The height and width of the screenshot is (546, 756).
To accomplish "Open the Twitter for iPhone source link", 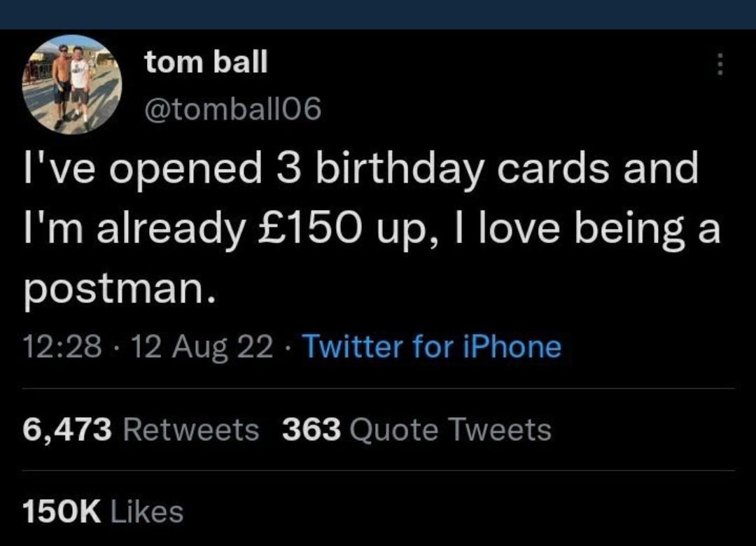I will (x=431, y=346).
